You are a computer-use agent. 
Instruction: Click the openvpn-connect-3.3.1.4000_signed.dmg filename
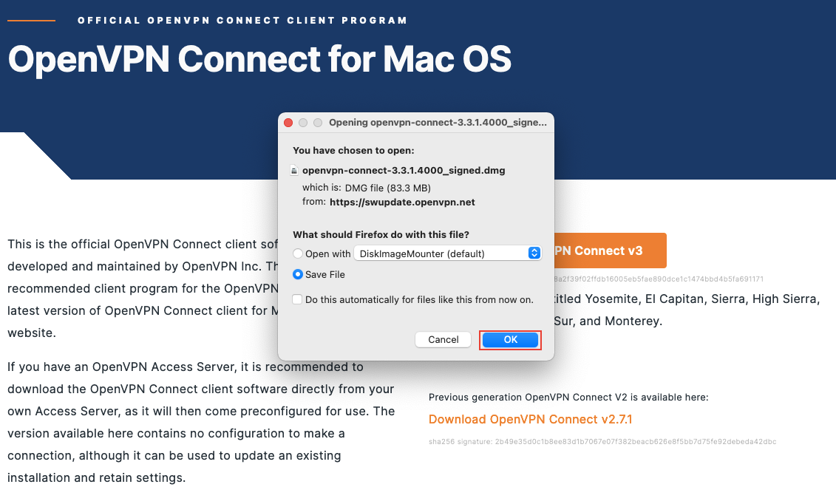pos(404,170)
